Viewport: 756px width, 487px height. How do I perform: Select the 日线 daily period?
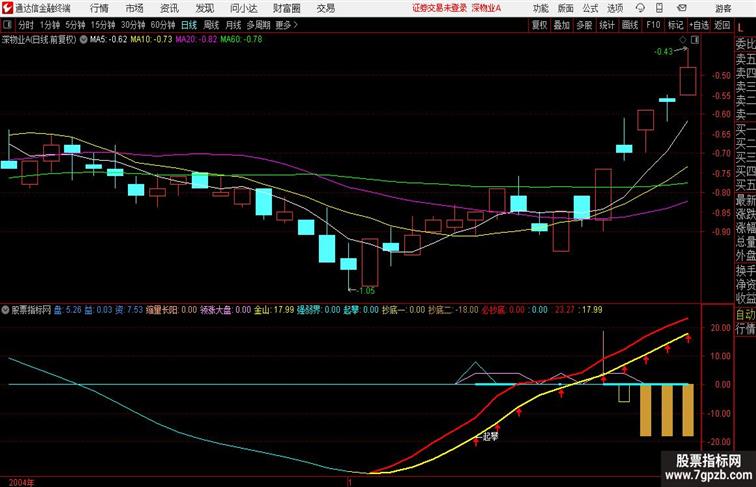coord(189,25)
